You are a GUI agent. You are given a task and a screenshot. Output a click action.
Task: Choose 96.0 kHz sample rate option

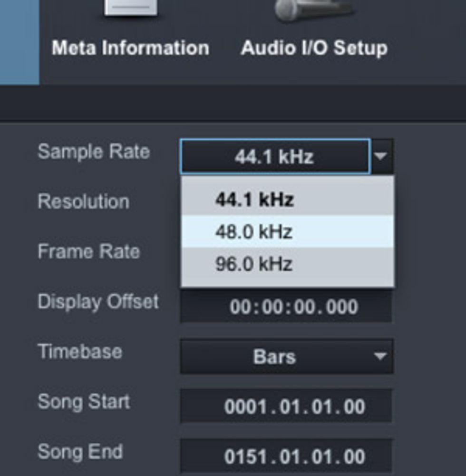point(287,264)
